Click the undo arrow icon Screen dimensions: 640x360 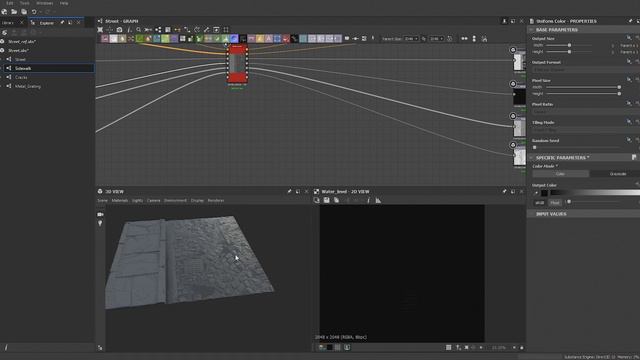pyautogui.click(x=34, y=12)
